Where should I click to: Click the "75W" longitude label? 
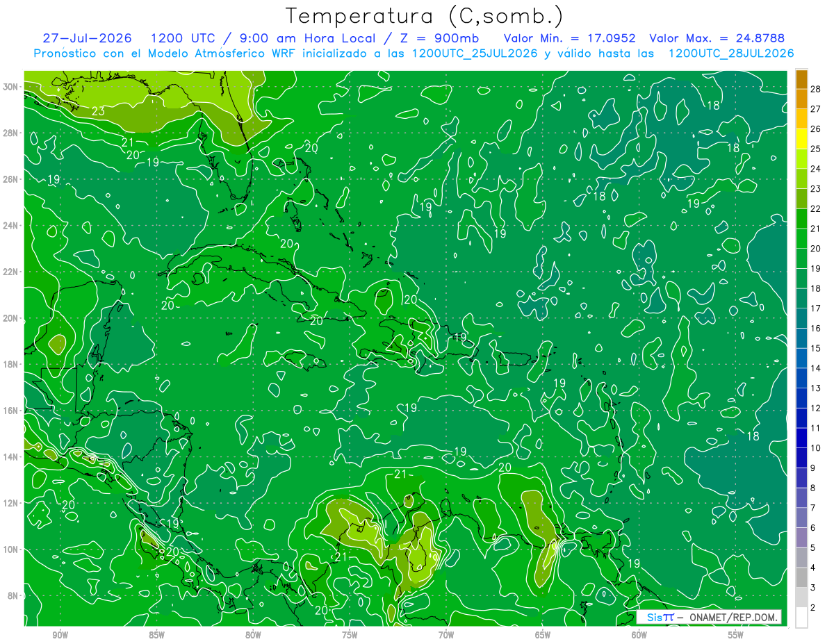tap(350, 635)
